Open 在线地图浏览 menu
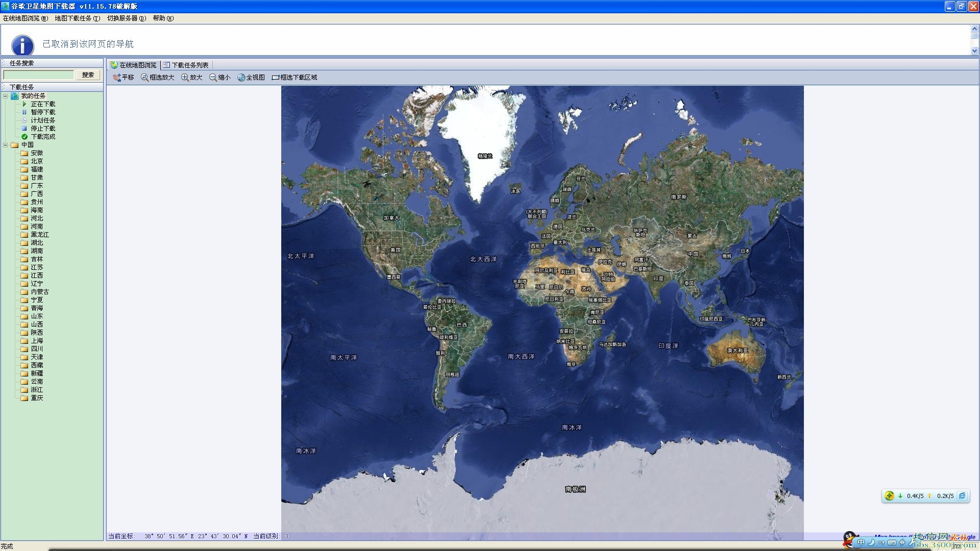Screen dimensions: 980x551 click(25, 18)
